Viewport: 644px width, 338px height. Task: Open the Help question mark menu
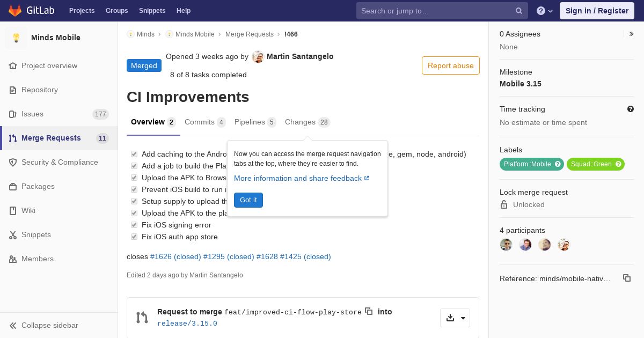[545, 11]
